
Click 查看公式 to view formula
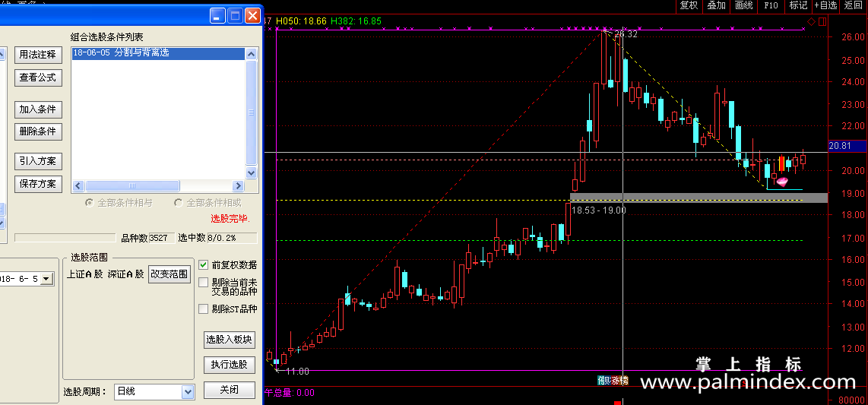coord(38,78)
